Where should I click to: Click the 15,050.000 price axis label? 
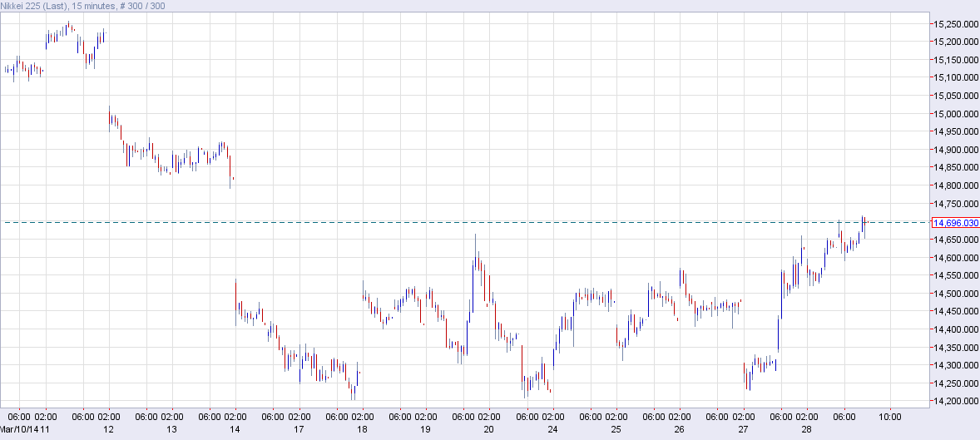click(955, 96)
